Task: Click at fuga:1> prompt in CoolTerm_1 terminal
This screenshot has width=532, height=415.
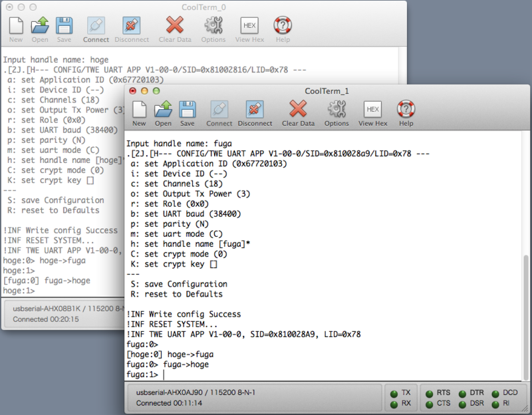Action: [x=142, y=374]
